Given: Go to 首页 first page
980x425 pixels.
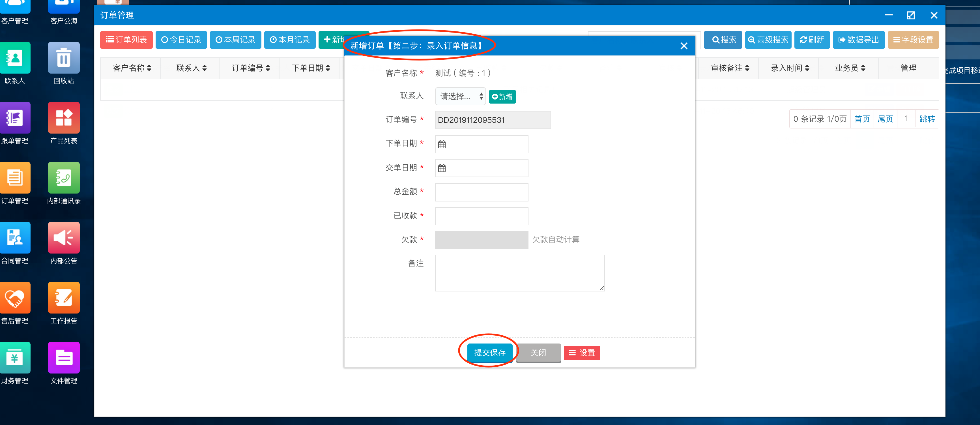Looking at the screenshot, I should coord(862,119).
